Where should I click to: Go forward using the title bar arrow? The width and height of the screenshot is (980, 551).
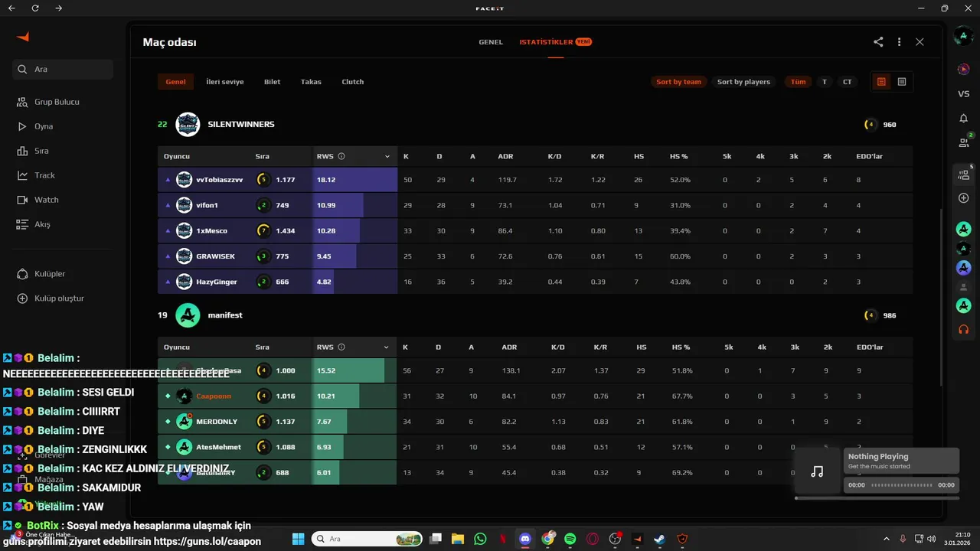tap(60, 8)
